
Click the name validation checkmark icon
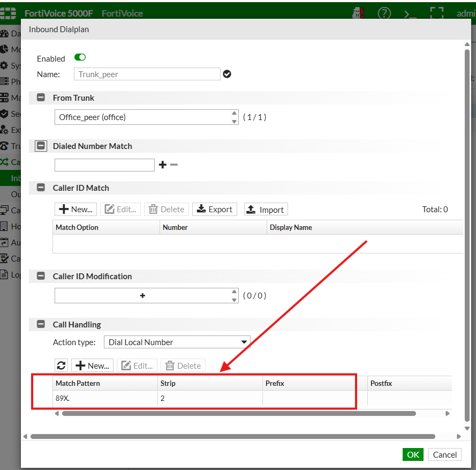[227, 74]
